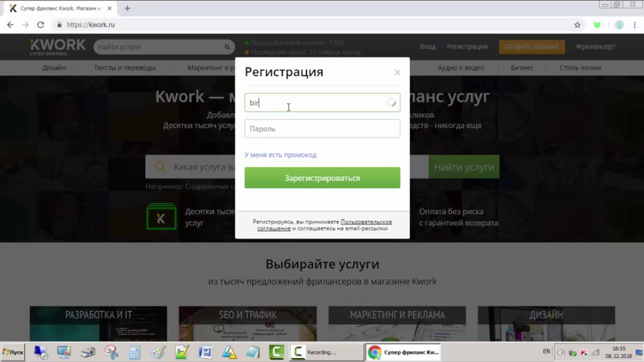Open the Вход link in the header
This screenshot has width=644, height=362.
[x=428, y=46]
